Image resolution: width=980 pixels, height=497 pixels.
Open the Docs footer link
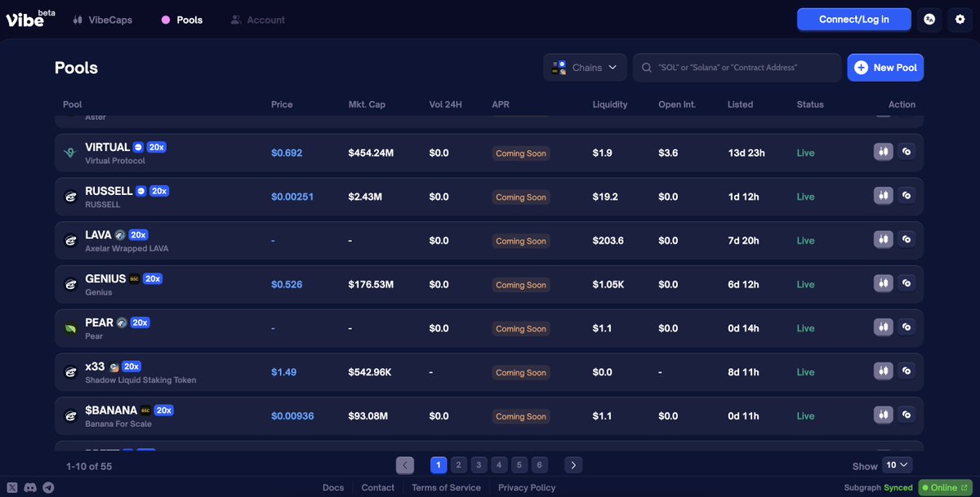[x=333, y=487]
